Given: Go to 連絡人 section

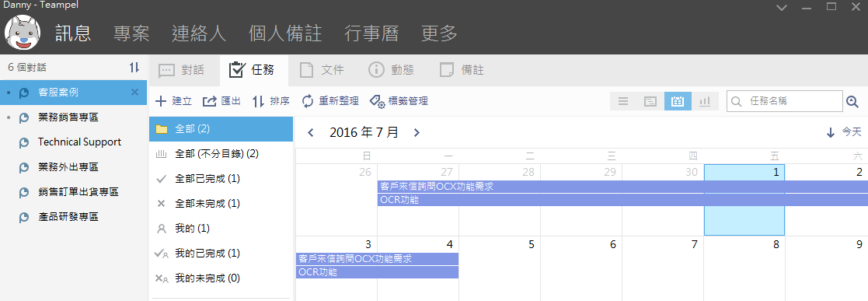Looking at the screenshot, I should (199, 33).
